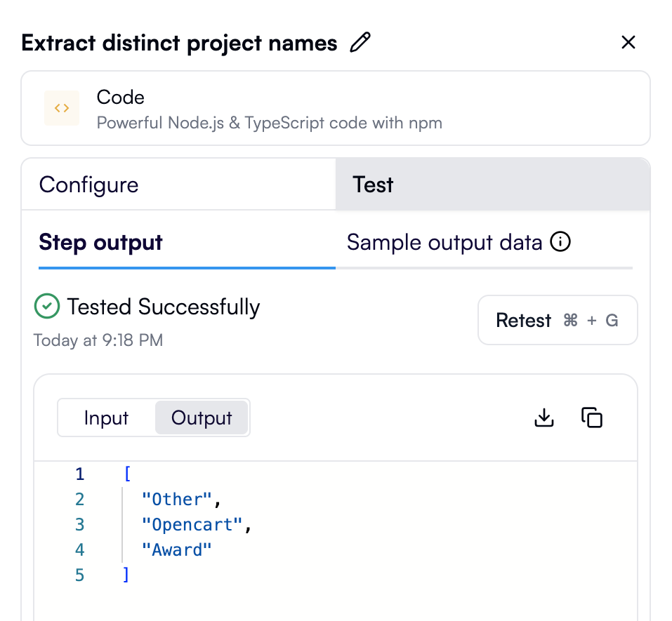The width and height of the screenshot is (672, 621).
Task: Open the Step output tab
Action: (101, 243)
